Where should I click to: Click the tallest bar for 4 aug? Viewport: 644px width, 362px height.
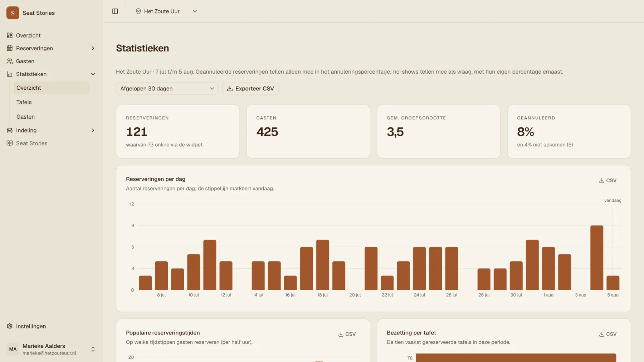coord(597,258)
